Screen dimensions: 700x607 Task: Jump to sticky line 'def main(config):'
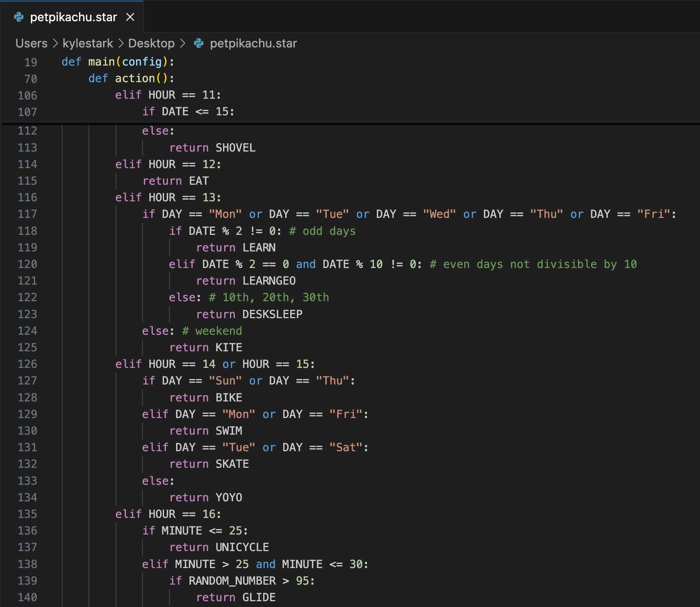[118, 62]
